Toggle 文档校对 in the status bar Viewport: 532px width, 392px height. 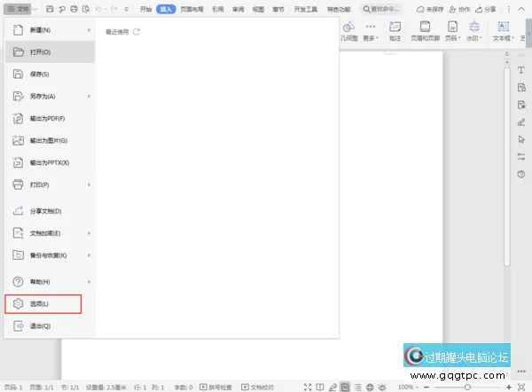click(256, 388)
